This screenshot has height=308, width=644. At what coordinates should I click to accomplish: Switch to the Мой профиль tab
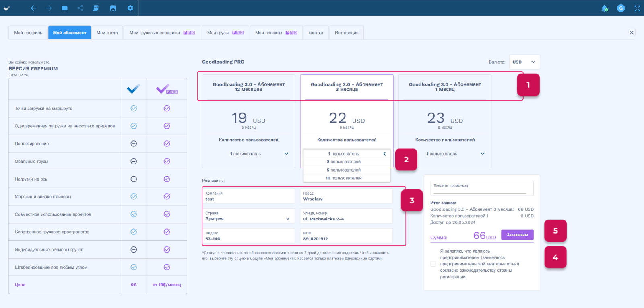(x=28, y=33)
